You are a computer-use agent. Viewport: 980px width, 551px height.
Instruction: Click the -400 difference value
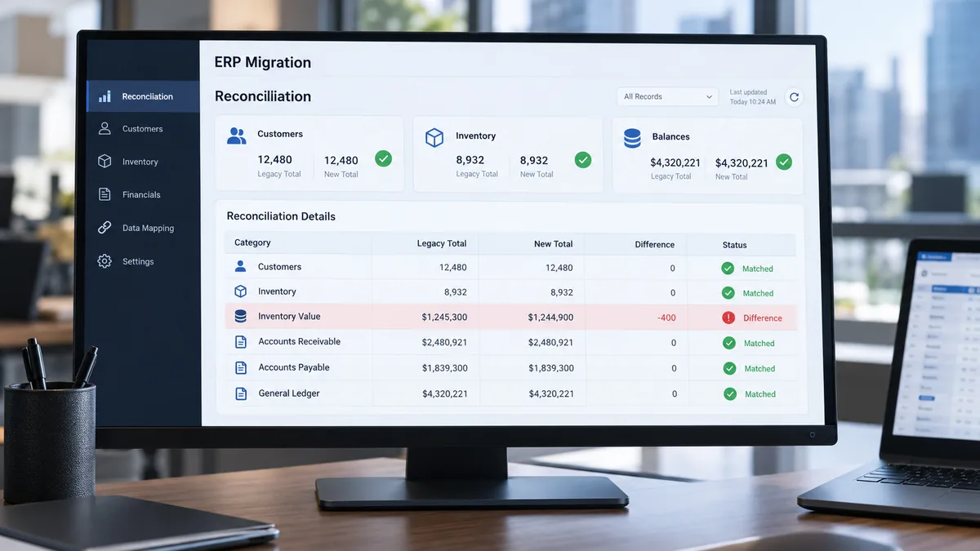[x=666, y=318]
